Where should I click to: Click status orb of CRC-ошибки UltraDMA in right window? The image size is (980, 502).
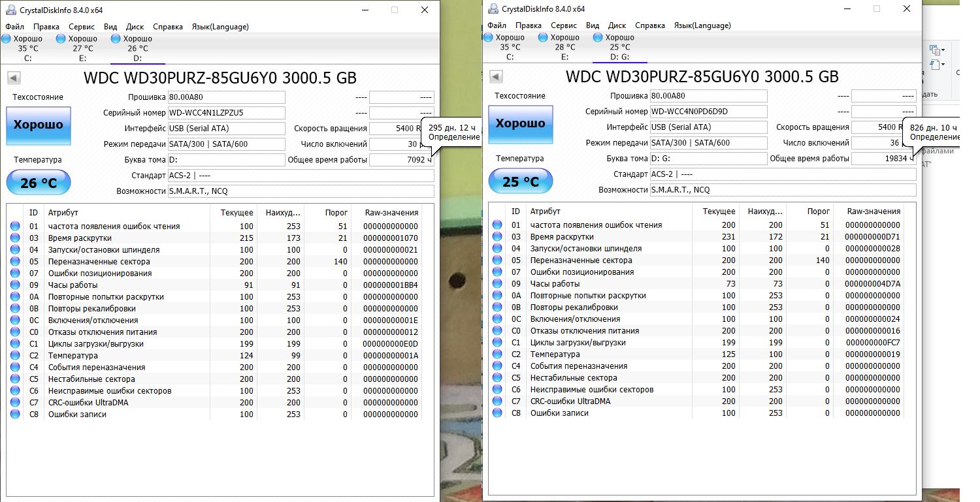coord(497,401)
